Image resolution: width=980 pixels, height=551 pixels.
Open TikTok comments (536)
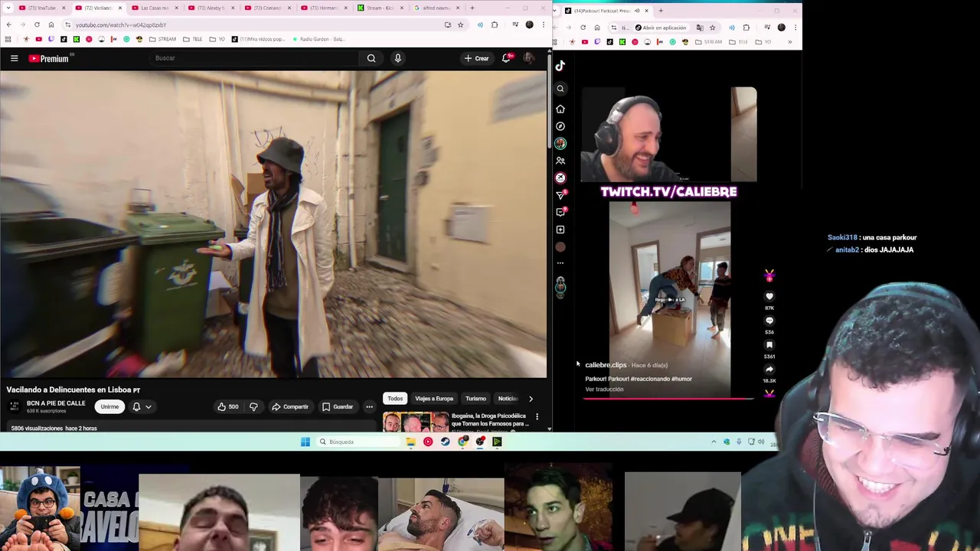click(x=769, y=321)
